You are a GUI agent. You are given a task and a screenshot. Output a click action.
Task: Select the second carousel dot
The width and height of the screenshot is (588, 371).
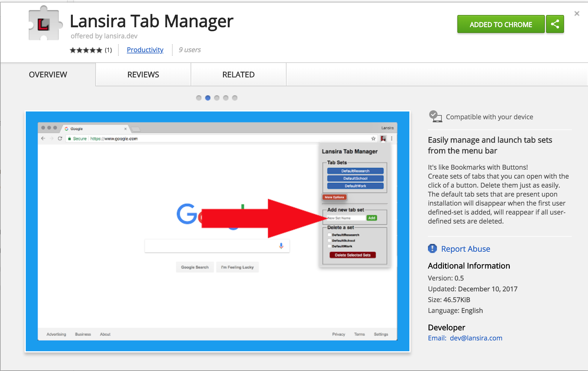(x=208, y=98)
